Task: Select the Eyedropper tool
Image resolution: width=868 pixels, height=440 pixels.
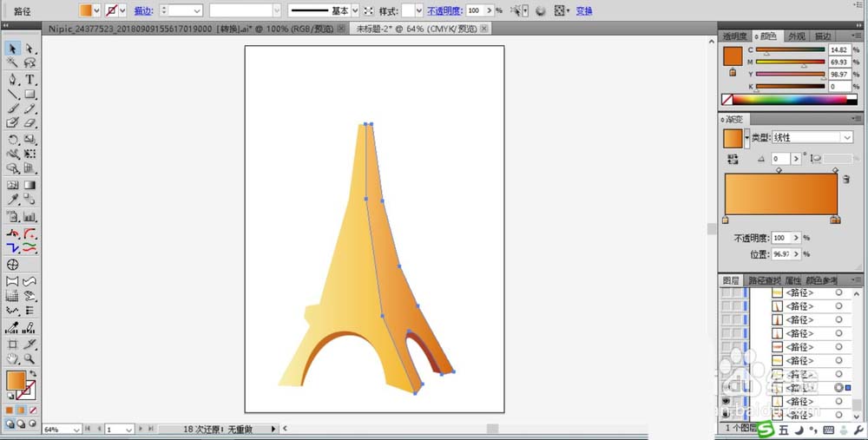Action: pyautogui.click(x=12, y=200)
